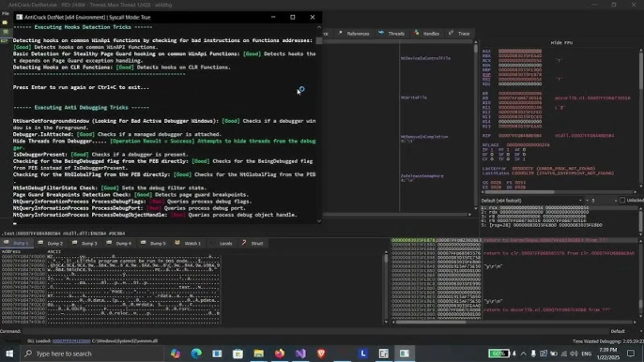This screenshot has height=362, width=644.
Task: Click the Threads tab icon
Action: [381, 33]
